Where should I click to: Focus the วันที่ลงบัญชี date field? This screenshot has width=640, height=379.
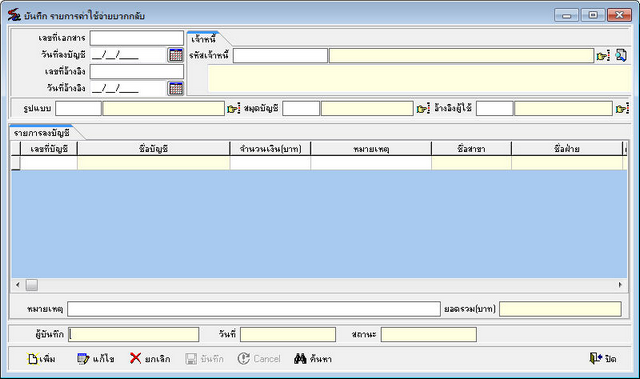pos(128,55)
